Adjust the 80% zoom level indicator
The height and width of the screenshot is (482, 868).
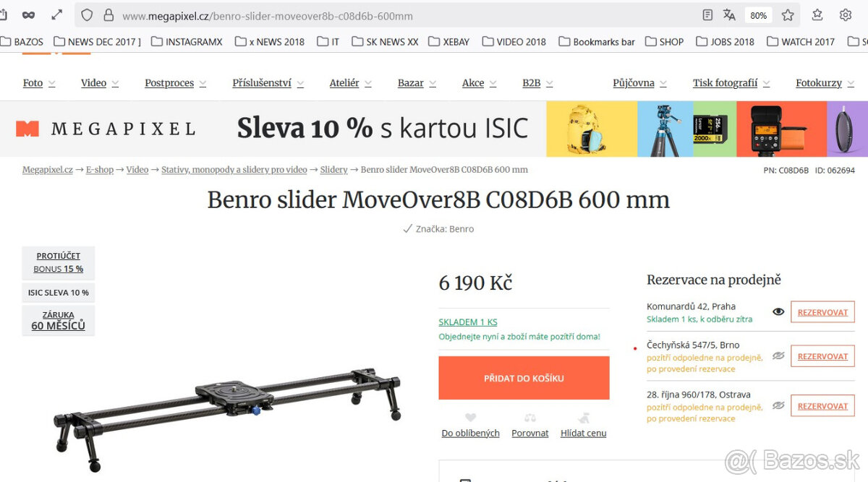point(758,15)
